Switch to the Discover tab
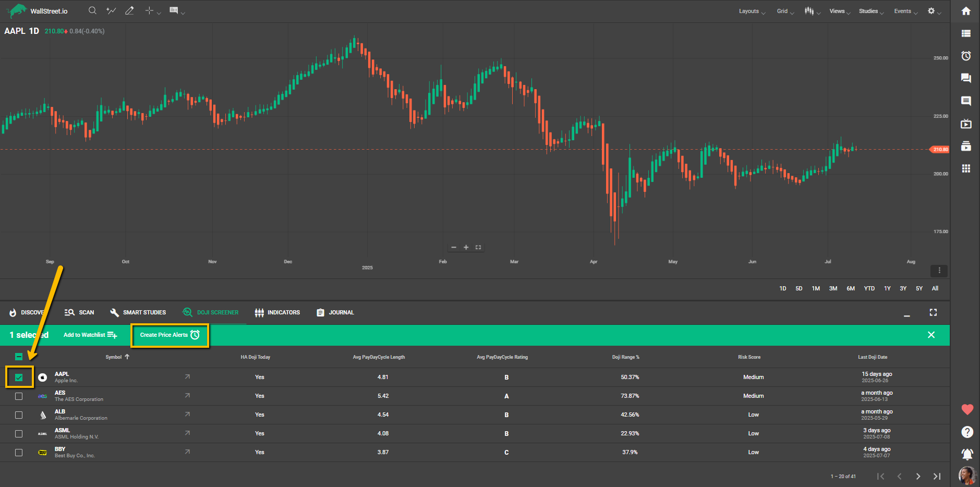980x487 pixels. point(27,312)
